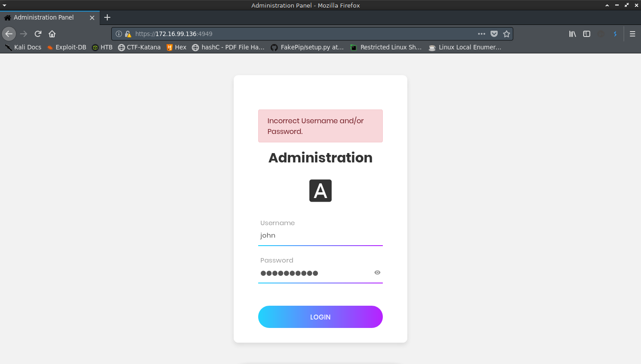
Task: Open the Firefox hamburger menu
Action: pos(633,34)
